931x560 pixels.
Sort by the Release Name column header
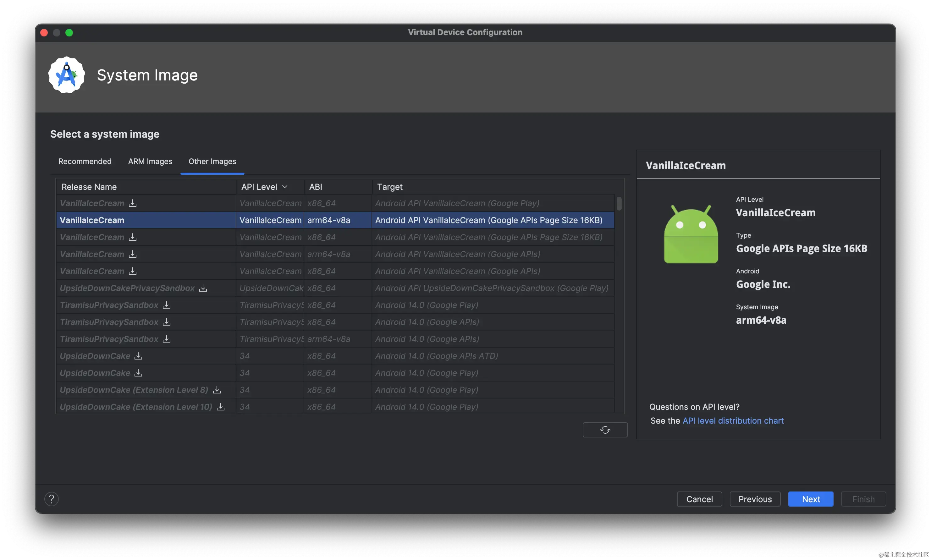(x=89, y=187)
